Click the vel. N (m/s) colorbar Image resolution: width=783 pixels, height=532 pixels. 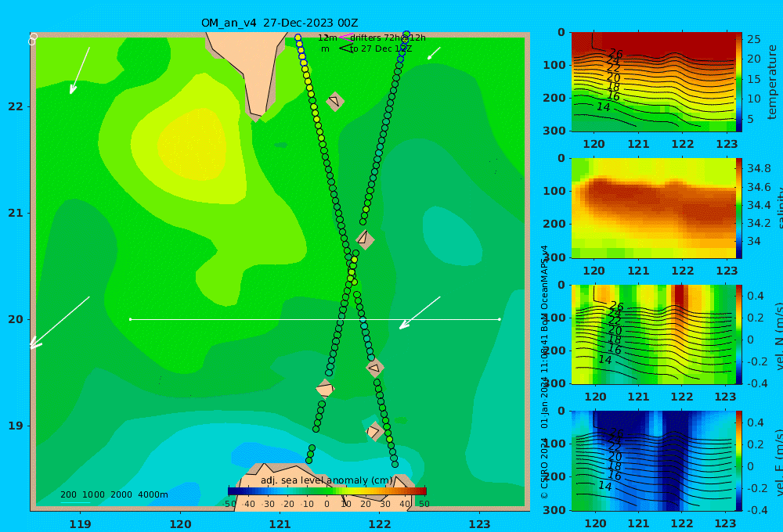[739, 334]
